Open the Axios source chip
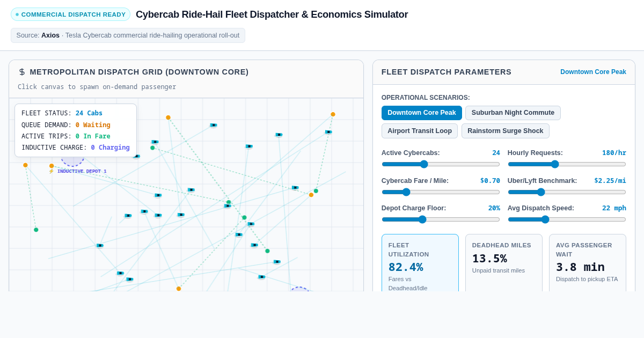Viewport: 644px width, 338px height. point(128,35)
